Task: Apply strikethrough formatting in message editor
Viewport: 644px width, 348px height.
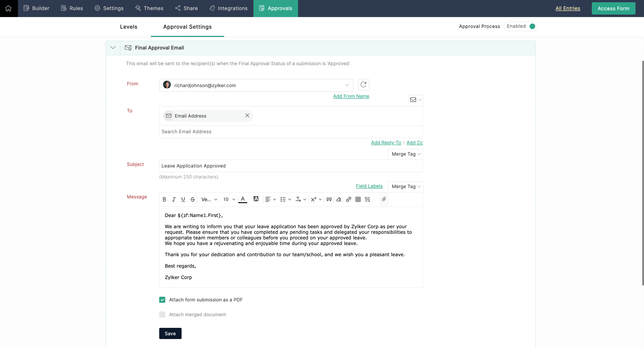Action: [192, 199]
